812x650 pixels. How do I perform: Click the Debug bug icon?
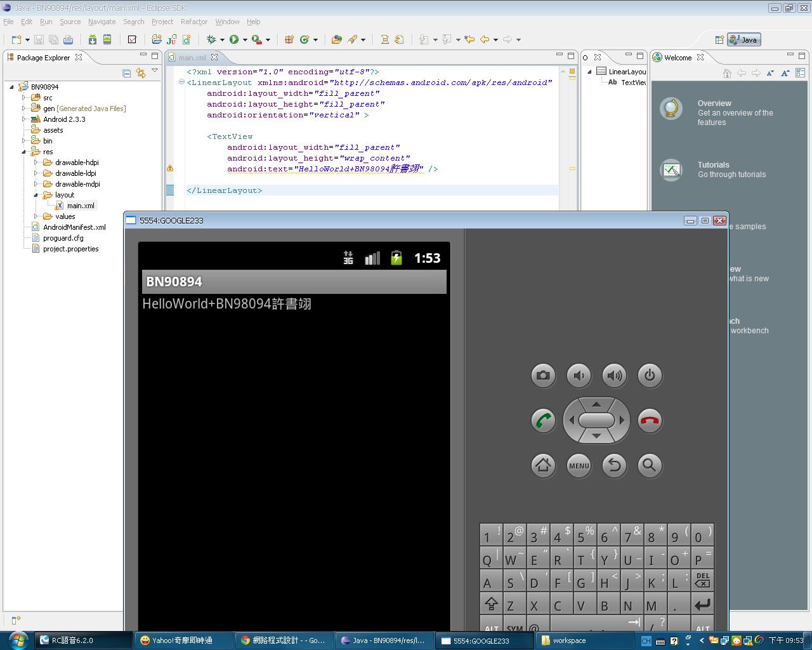pos(211,39)
